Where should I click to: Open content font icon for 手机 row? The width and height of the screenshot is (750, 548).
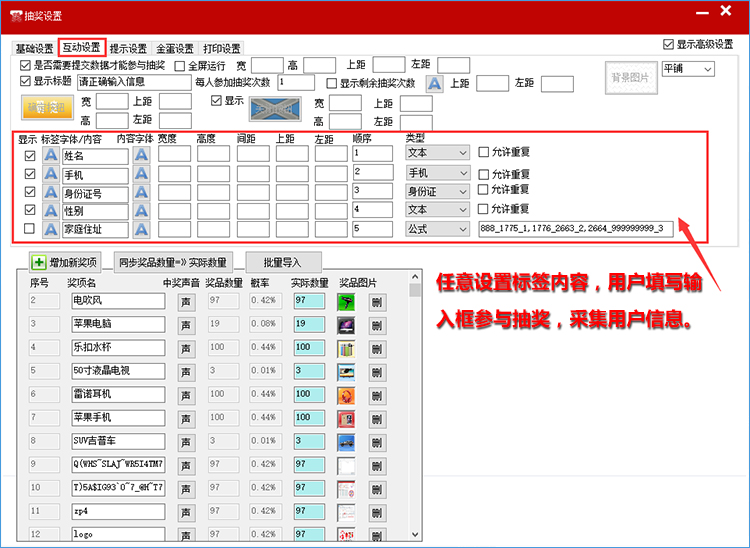(x=141, y=174)
